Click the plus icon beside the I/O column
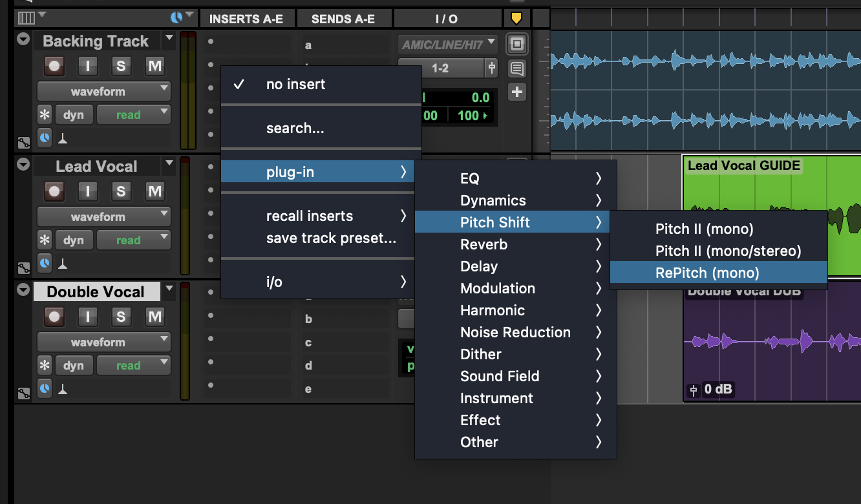The height and width of the screenshot is (504, 861). pyautogui.click(x=517, y=92)
